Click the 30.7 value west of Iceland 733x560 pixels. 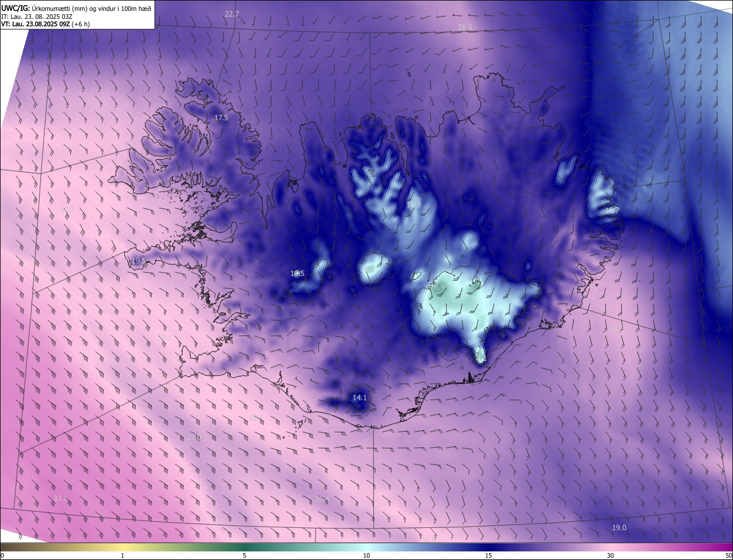coord(67,211)
